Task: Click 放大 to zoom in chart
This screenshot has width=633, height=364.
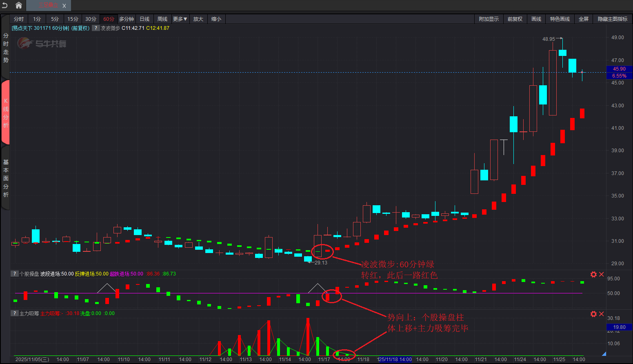Action: 198,19
